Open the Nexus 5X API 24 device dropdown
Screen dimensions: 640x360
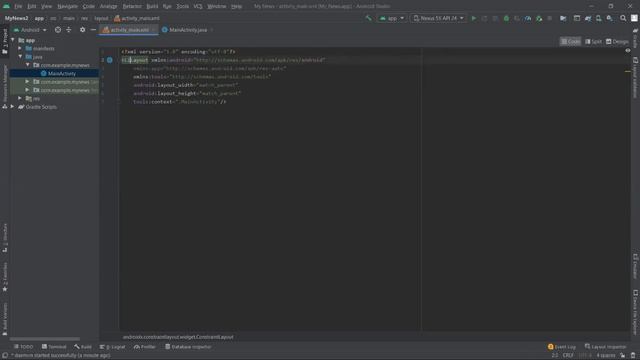pos(438,18)
